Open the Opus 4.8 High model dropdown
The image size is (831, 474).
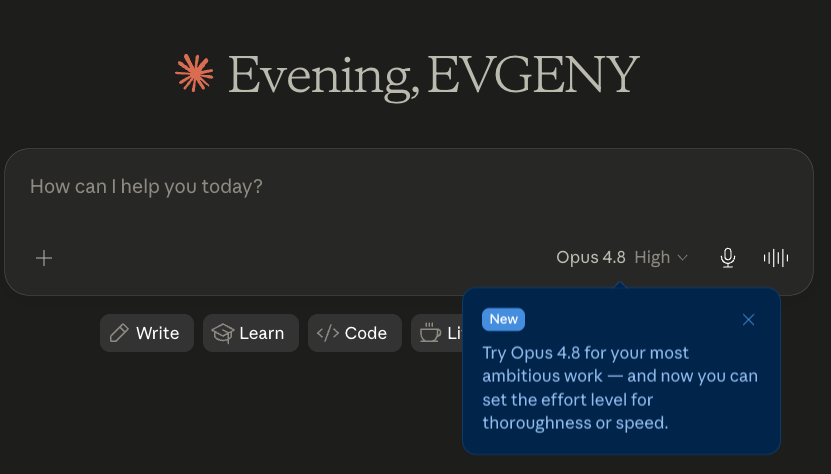point(622,258)
